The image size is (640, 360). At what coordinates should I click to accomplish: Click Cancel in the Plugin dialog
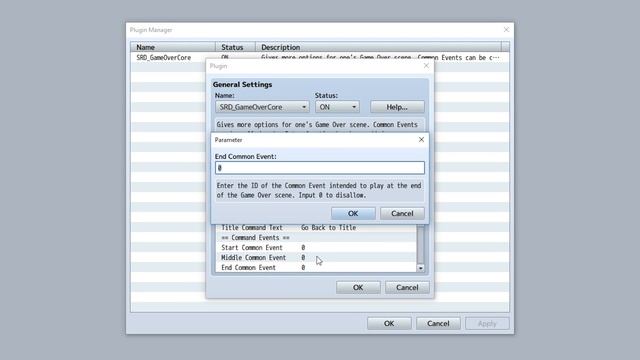tap(407, 287)
